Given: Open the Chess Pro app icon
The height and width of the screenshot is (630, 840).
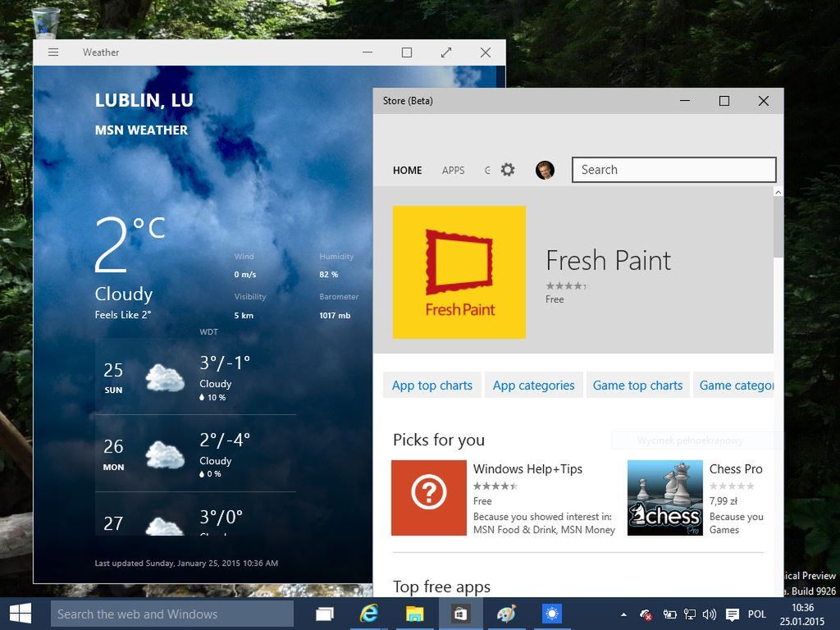Looking at the screenshot, I should 664,498.
